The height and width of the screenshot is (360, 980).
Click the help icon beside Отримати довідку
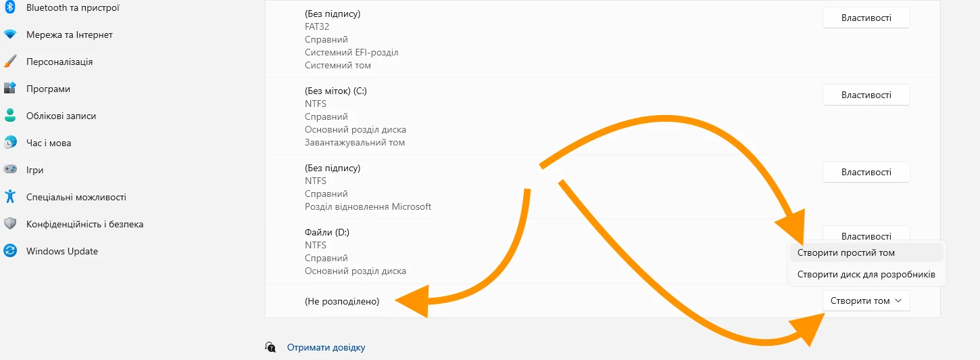pos(270,347)
